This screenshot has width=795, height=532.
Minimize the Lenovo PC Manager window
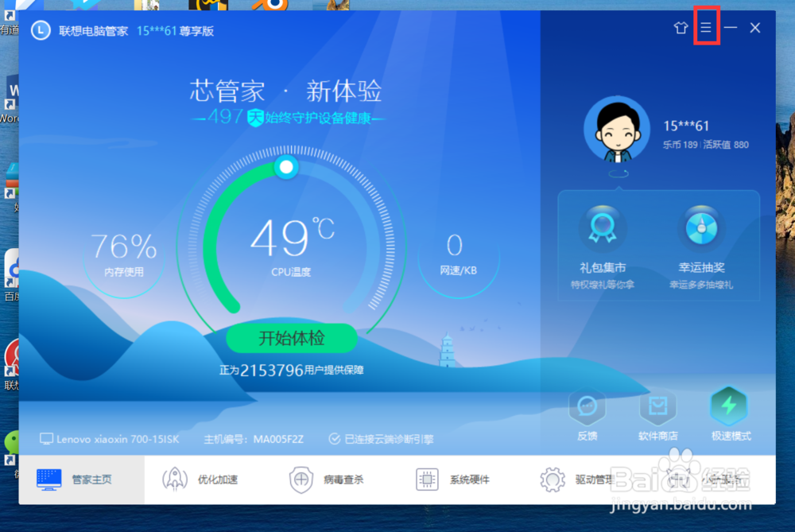[x=731, y=27]
